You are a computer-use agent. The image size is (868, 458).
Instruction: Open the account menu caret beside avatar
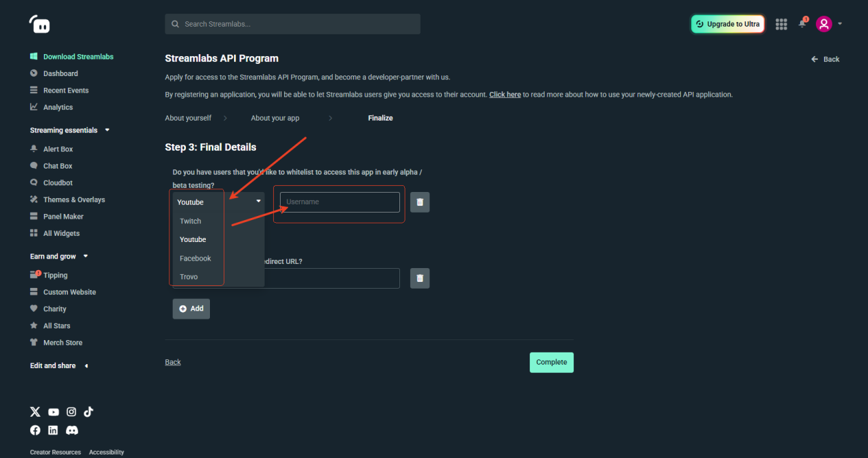[840, 24]
